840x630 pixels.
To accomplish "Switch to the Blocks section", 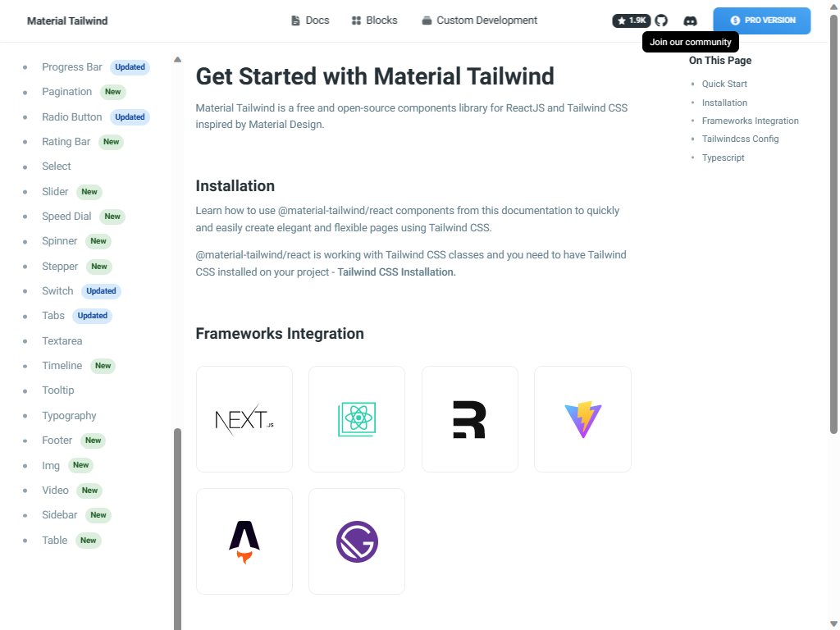I will pyautogui.click(x=374, y=21).
